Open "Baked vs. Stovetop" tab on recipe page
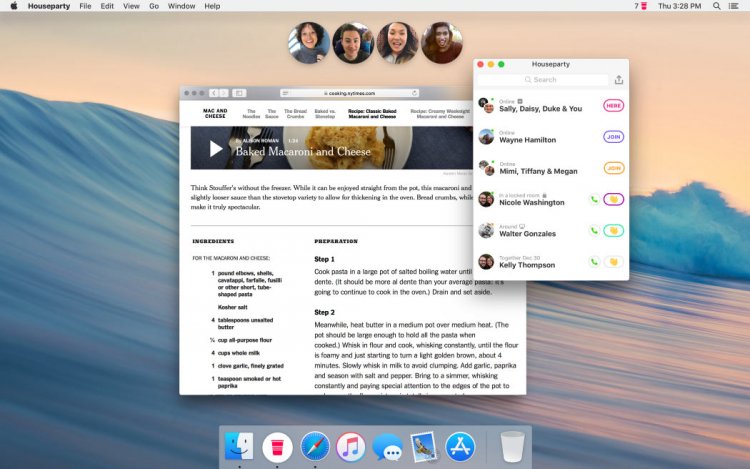Image resolution: width=750 pixels, height=469 pixels. (325, 114)
